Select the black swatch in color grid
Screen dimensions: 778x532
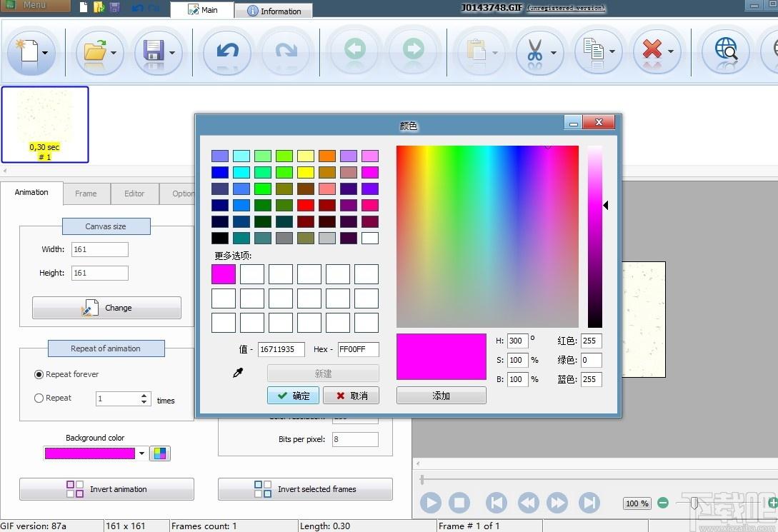pos(220,238)
